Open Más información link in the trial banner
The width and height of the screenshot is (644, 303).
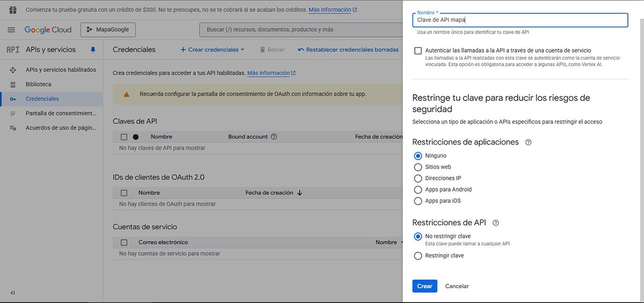click(x=333, y=10)
